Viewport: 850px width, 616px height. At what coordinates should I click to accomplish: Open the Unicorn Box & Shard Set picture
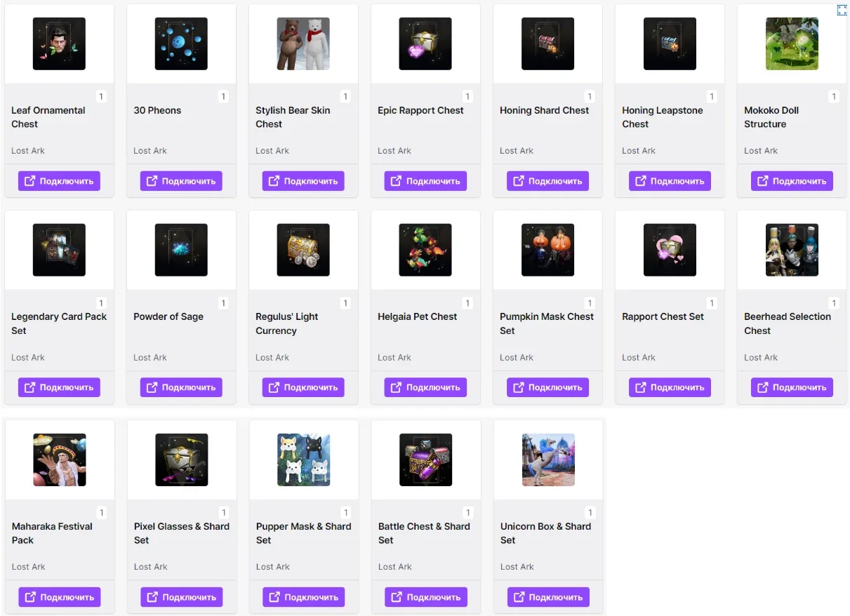[x=548, y=460]
